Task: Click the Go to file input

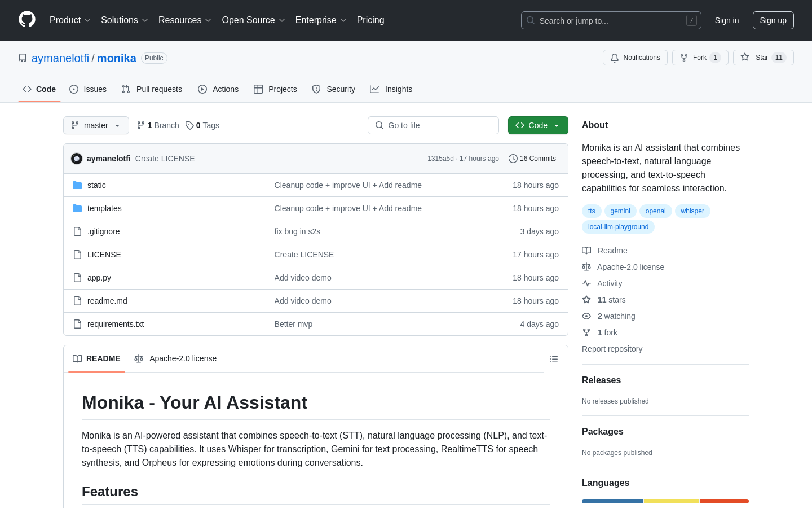Action: pyautogui.click(x=433, y=125)
